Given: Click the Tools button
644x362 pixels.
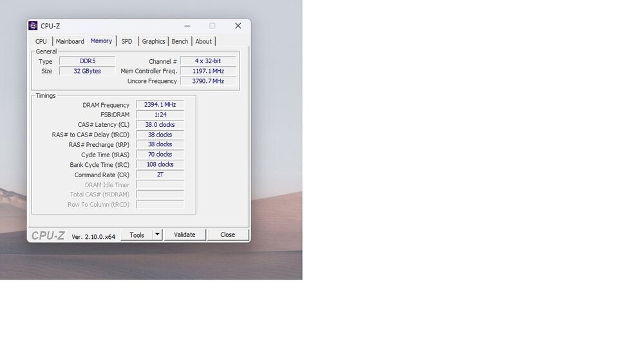Looking at the screenshot, I should (137, 235).
